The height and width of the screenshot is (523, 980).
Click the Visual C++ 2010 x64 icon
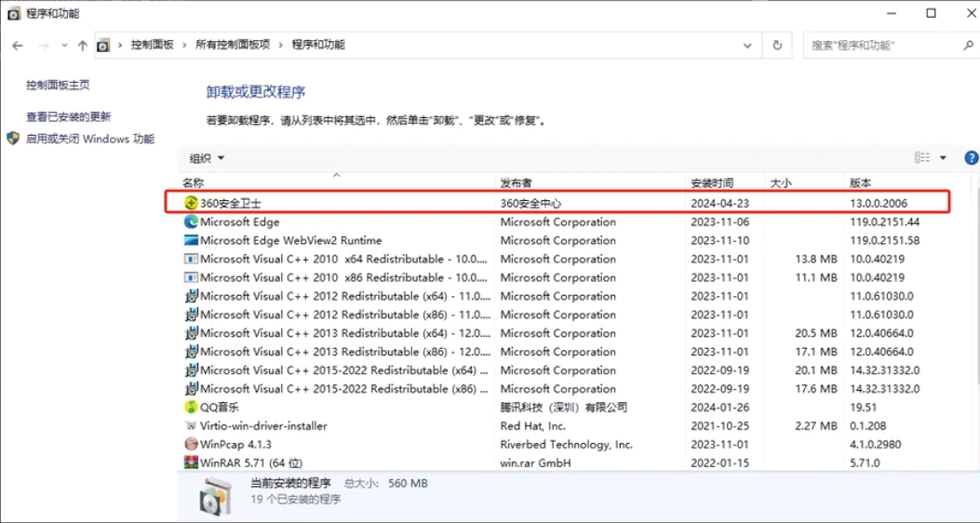(191, 259)
